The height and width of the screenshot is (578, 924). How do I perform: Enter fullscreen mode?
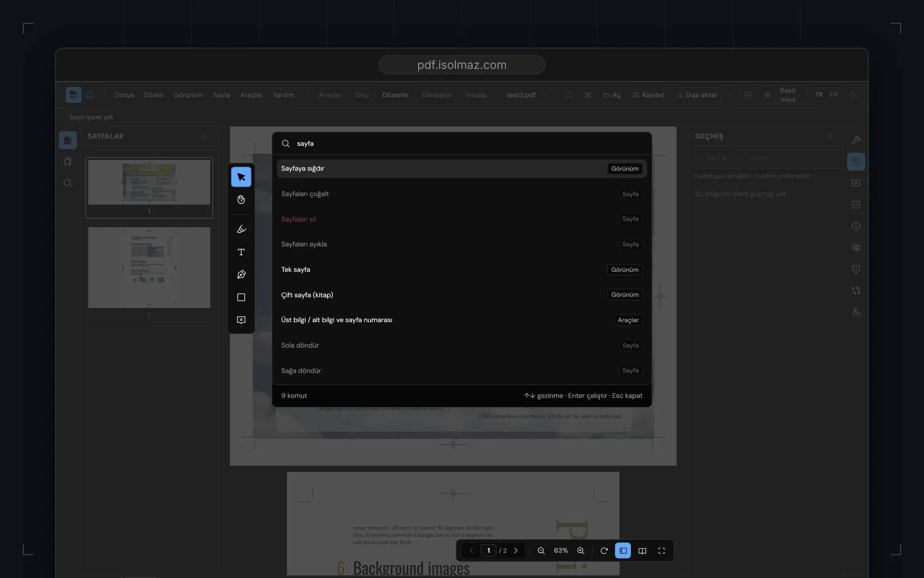pos(662,551)
